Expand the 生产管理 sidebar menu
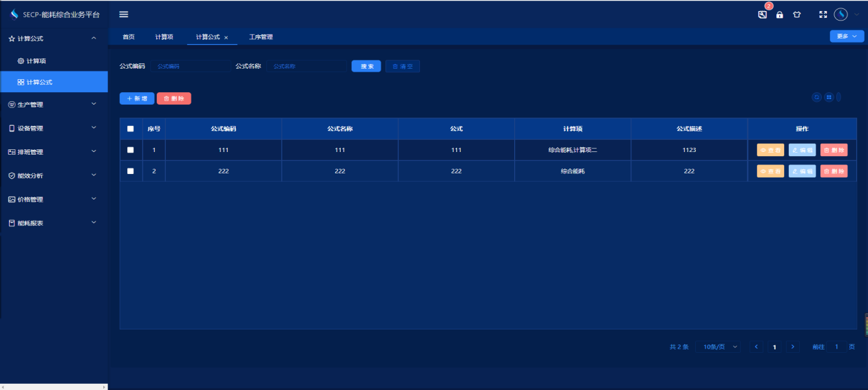This screenshot has height=390, width=868. tap(54, 105)
